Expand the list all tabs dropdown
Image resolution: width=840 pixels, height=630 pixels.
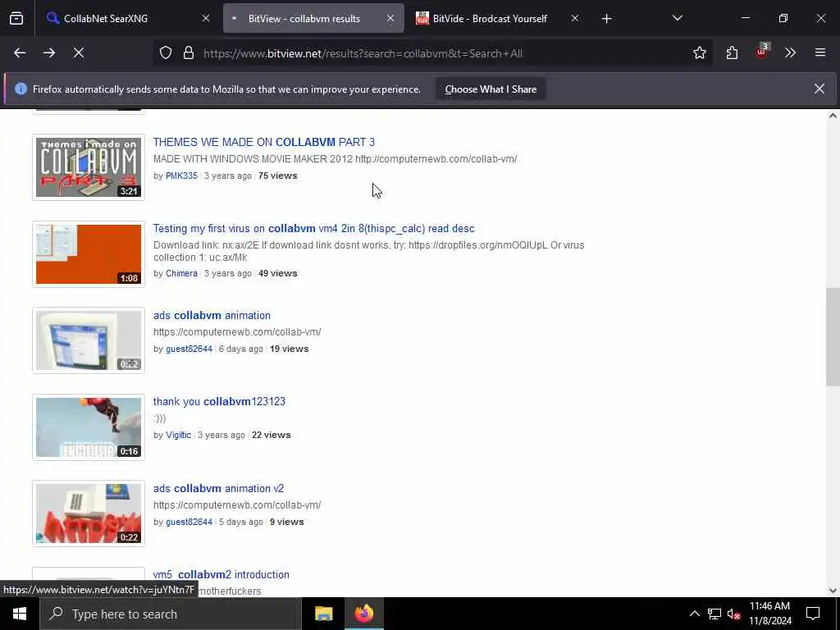[x=677, y=18]
